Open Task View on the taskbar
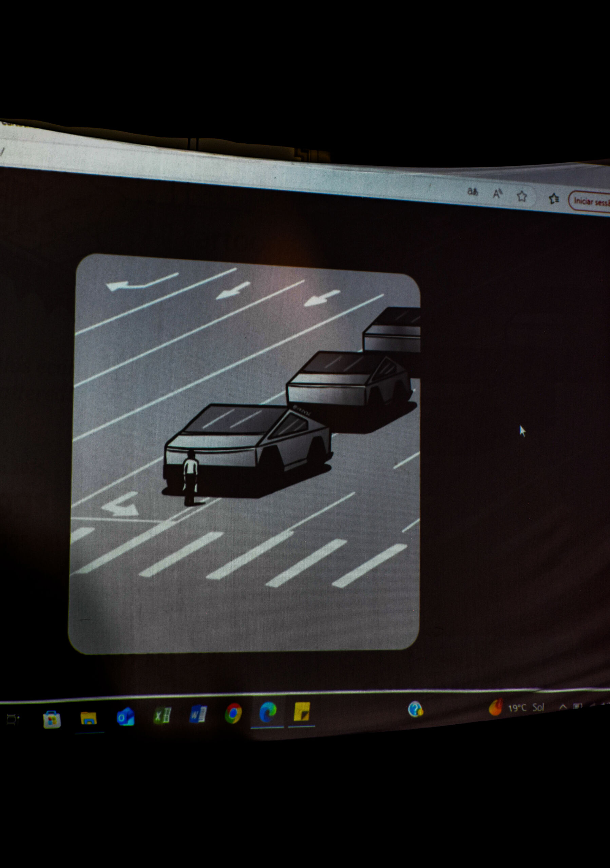Image resolution: width=610 pixels, height=868 pixels. click(13, 719)
